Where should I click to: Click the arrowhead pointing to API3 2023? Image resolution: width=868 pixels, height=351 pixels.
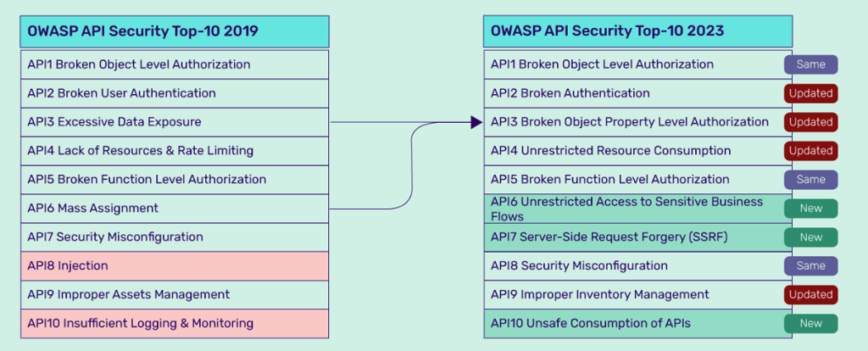tap(476, 122)
